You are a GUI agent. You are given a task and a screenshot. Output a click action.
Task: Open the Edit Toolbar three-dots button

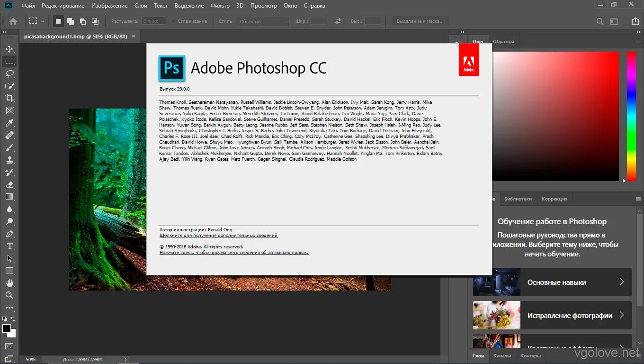coord(9,308)
